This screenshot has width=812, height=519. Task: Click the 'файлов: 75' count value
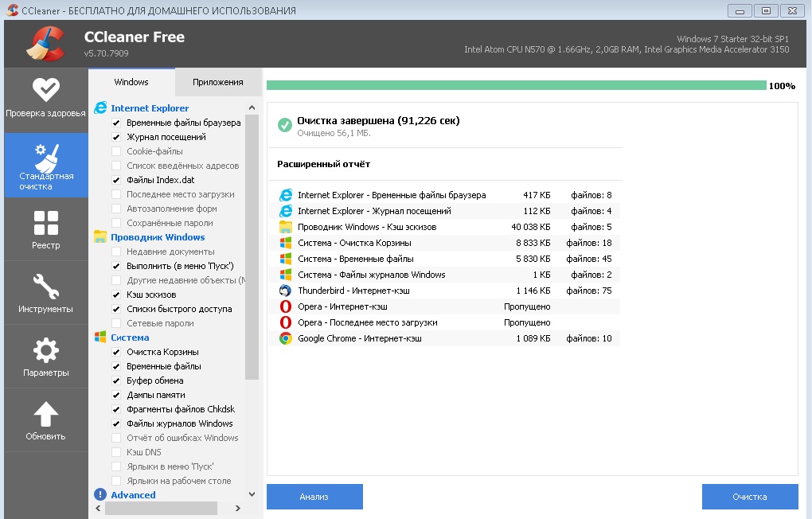[x=589, y=291]
